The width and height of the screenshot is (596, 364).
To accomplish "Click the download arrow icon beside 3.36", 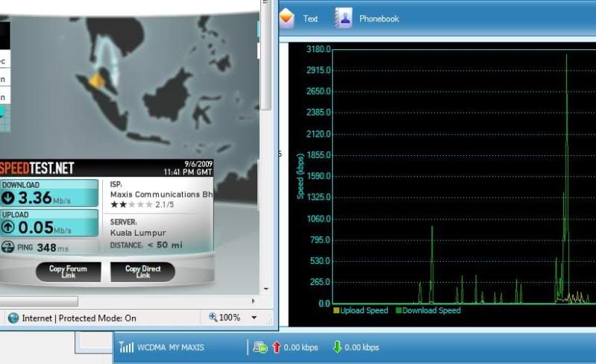I will [x=8, y=198].
